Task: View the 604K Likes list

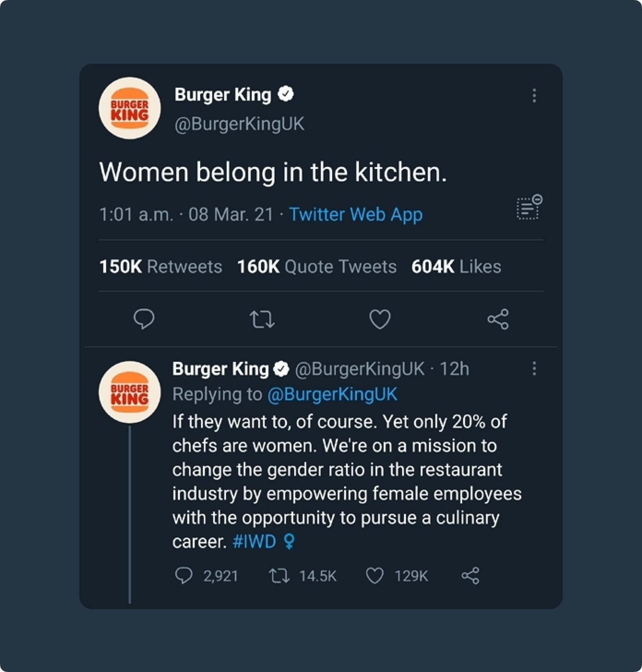Action: tap(456, 266)
